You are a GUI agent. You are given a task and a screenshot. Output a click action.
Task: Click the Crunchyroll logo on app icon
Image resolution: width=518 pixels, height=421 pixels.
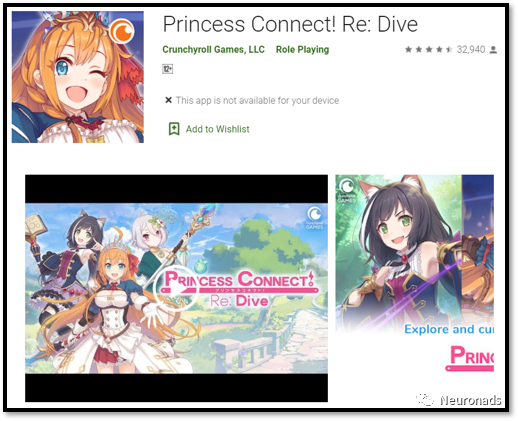pos(122,31)
